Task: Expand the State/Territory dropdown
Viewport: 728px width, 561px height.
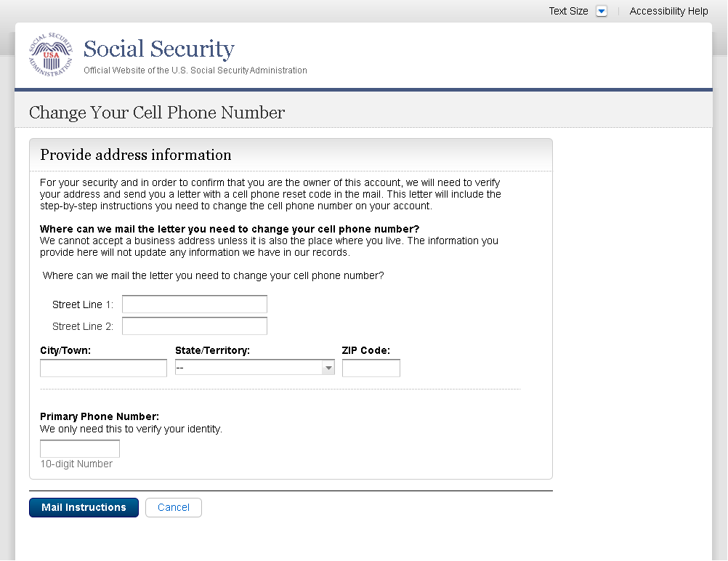Action: (x=254, y=368)
